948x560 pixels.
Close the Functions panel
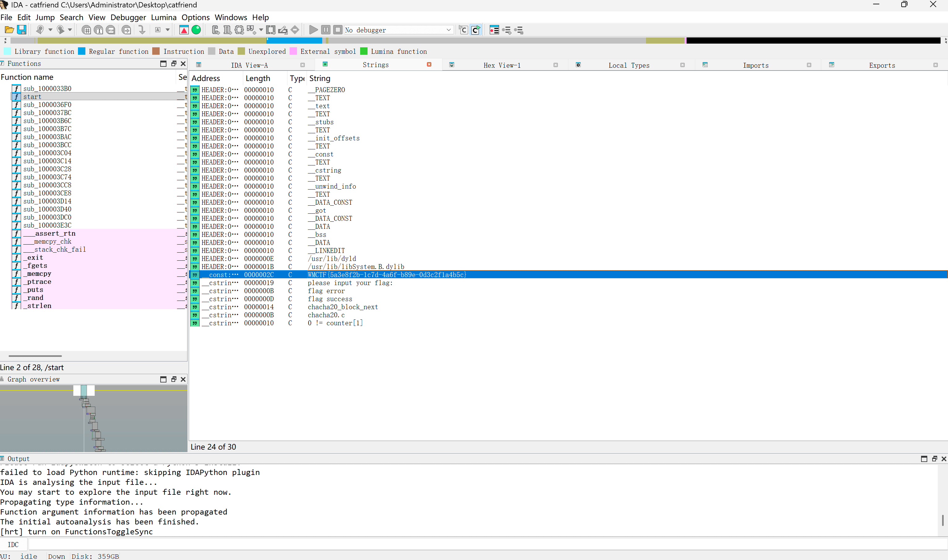[183, 63]
